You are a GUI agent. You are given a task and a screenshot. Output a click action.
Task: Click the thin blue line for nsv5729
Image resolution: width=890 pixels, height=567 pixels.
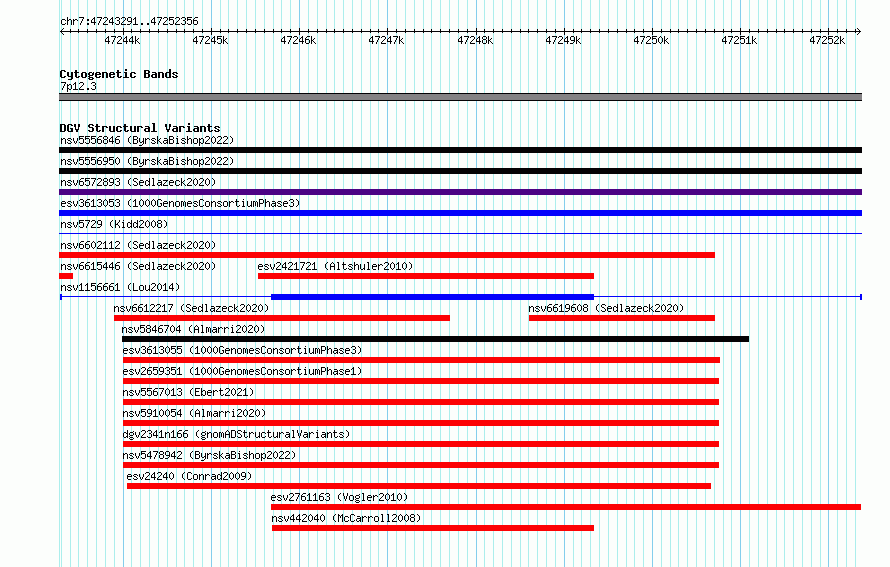[460, 234]
